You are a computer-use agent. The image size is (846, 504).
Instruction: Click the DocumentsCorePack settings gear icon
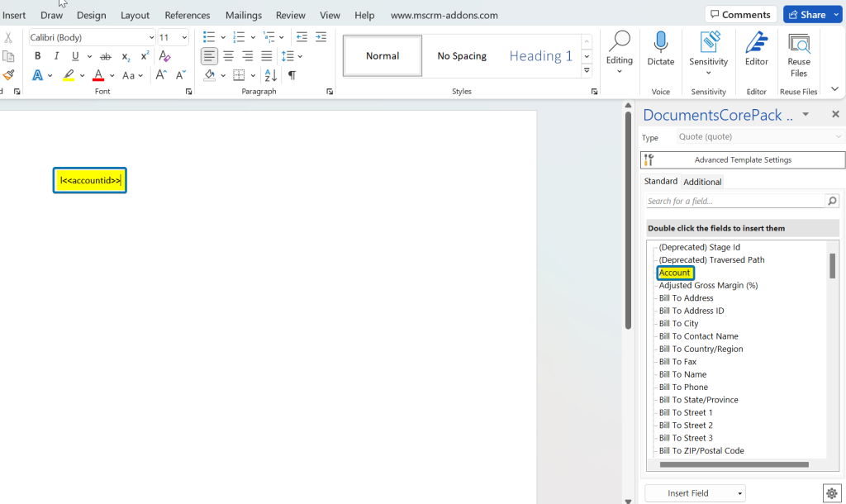tap(832, 492)
